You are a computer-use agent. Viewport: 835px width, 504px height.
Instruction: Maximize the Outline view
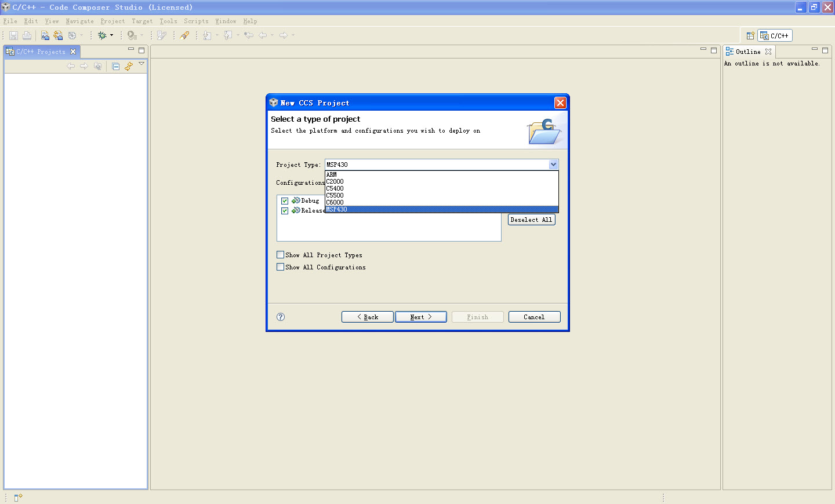pos(825,50)
